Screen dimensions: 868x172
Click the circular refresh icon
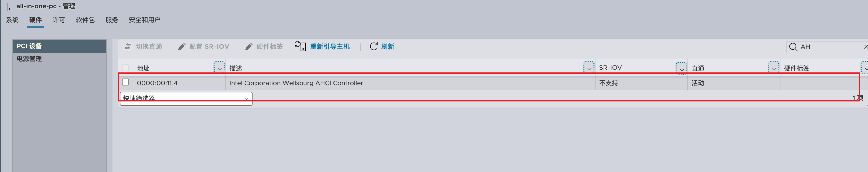[374, 46]
